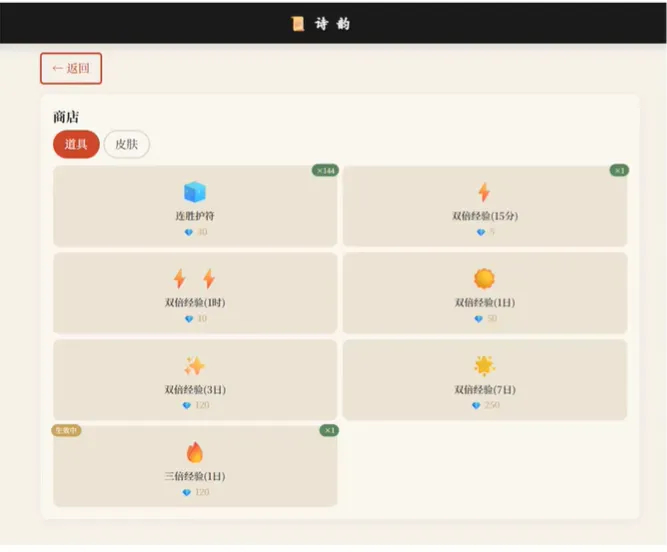Click the 生效中 active badge
The height and width of the screenshot is (552, 667).
66,430
